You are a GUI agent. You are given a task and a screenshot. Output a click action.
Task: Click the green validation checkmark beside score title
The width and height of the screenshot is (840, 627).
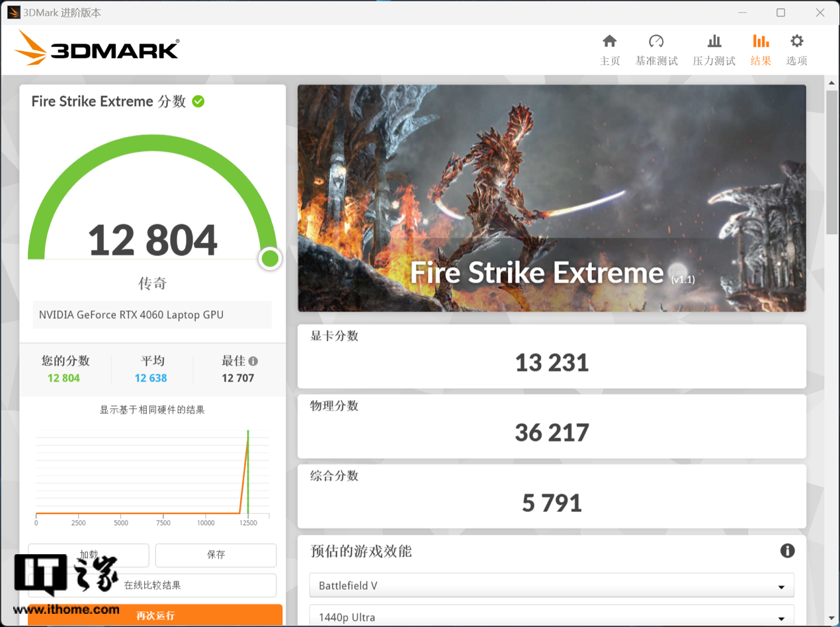tap(198, 101)
